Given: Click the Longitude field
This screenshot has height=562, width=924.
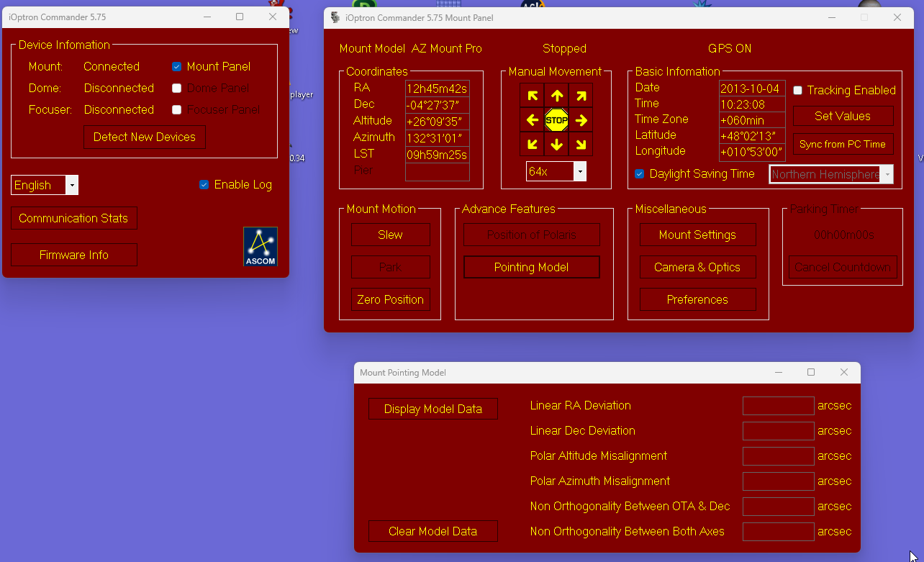Looking at the screenshot, I should (x=752, y=153).
